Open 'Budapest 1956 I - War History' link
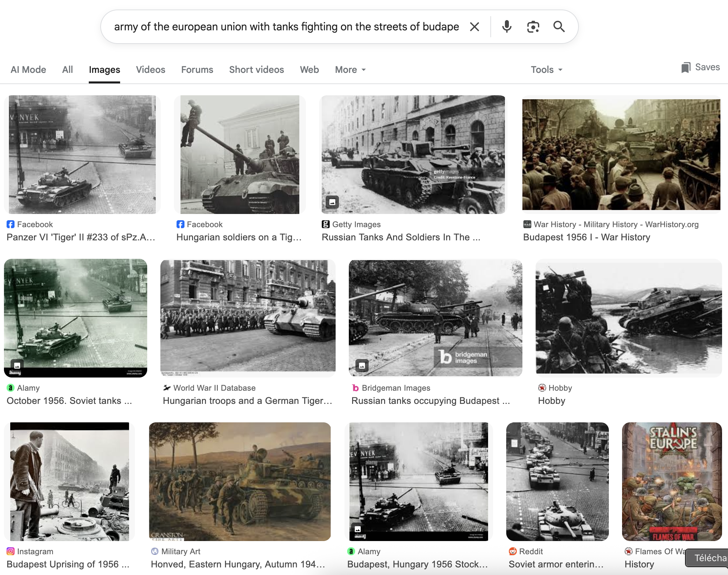The image size is (728, 575). click(586, 237)
